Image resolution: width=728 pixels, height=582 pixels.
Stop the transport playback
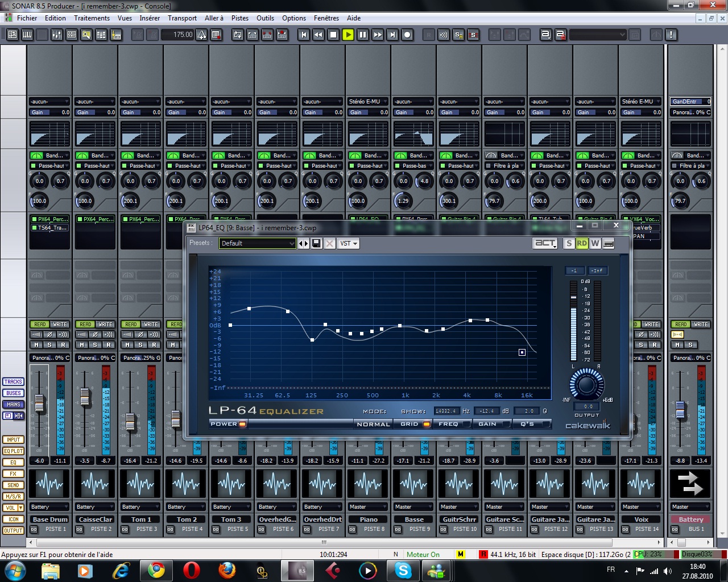pyautogui.click(x=333, y=35)
